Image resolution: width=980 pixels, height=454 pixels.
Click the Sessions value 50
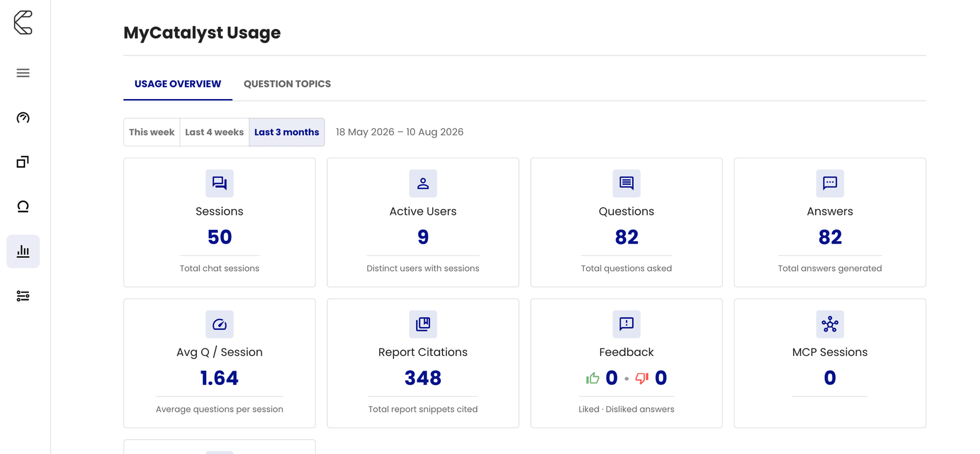pos(219,237)
